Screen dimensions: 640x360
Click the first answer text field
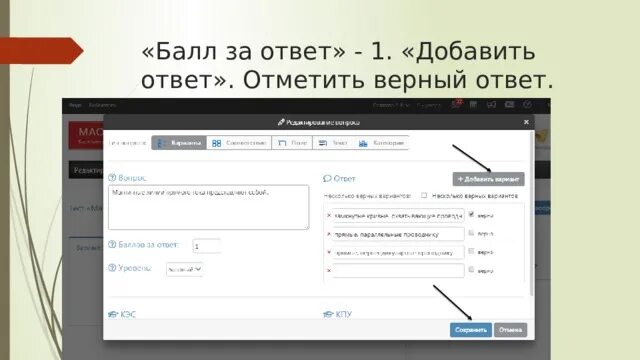pos(398,216)
